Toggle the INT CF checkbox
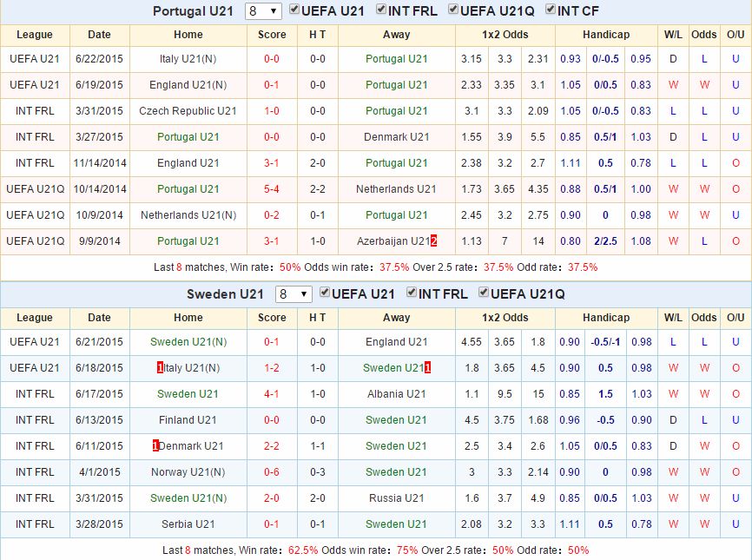The height and width of the screenshot is (560, 752). tap(551, 10)
